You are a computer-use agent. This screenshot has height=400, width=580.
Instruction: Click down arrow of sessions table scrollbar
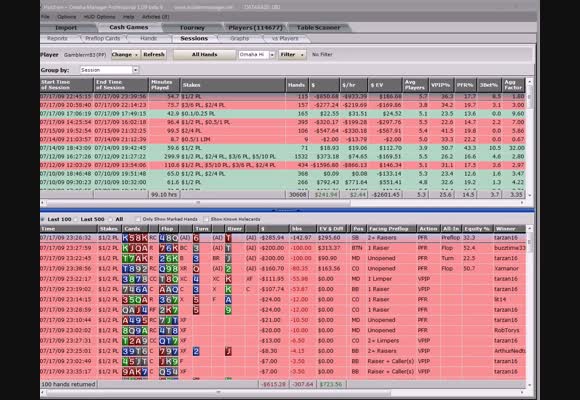click(x=530, y=195)
